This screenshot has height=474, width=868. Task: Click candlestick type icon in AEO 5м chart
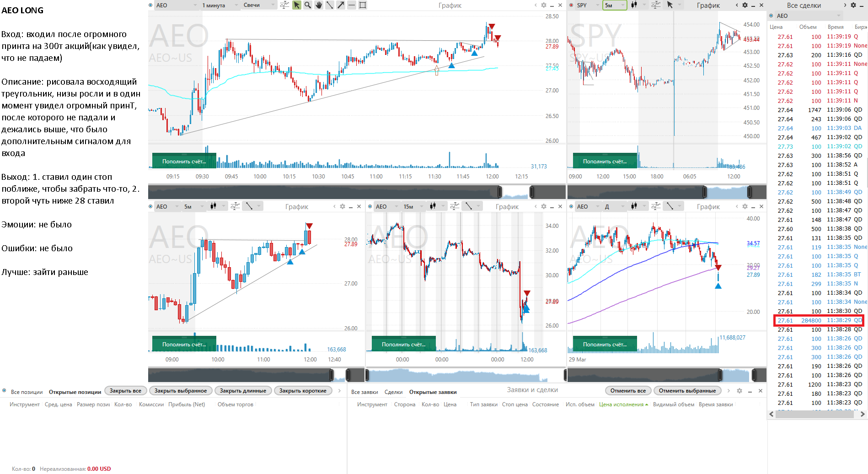click(x=213, y=206)
